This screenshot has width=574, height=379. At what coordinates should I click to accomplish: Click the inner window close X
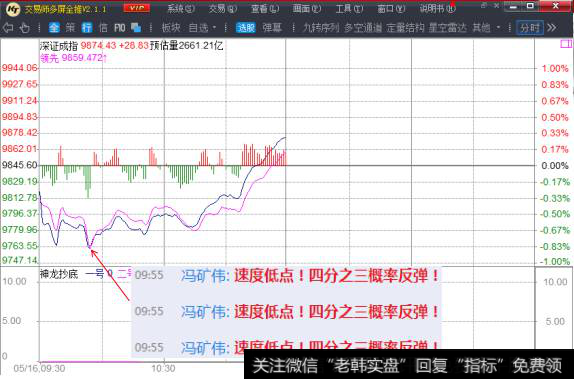coord(497,5)
